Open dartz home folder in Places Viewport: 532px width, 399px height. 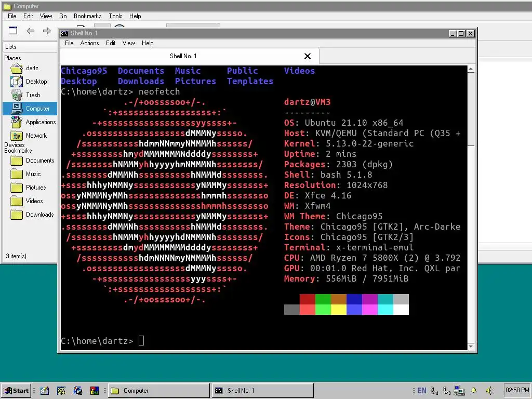(x=30, y=68)
